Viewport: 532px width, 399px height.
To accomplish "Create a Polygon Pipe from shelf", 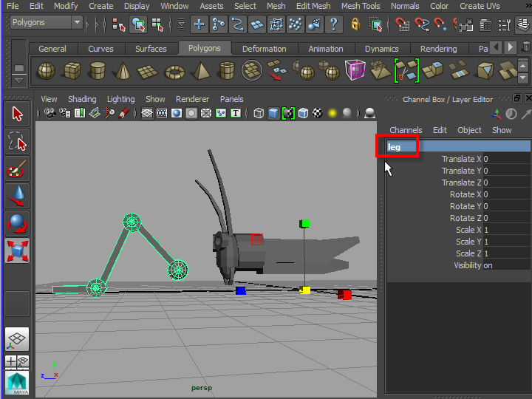I will [x=227, y=71].
